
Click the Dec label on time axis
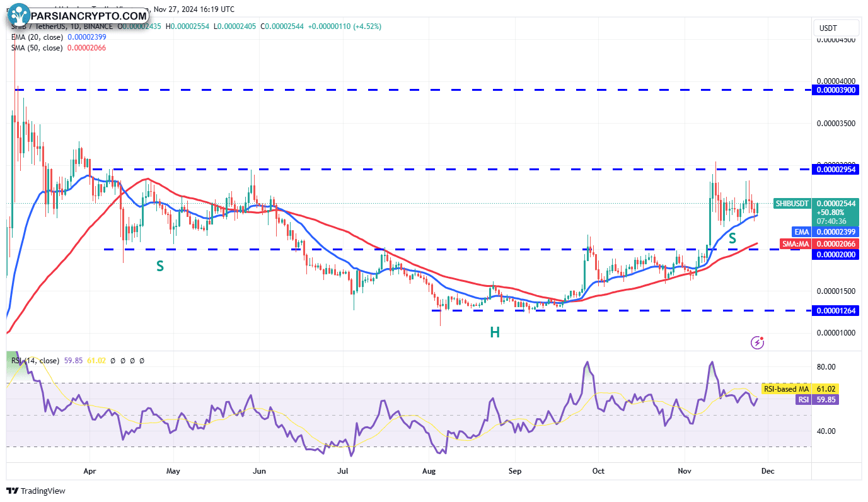(x=768, y=471)
